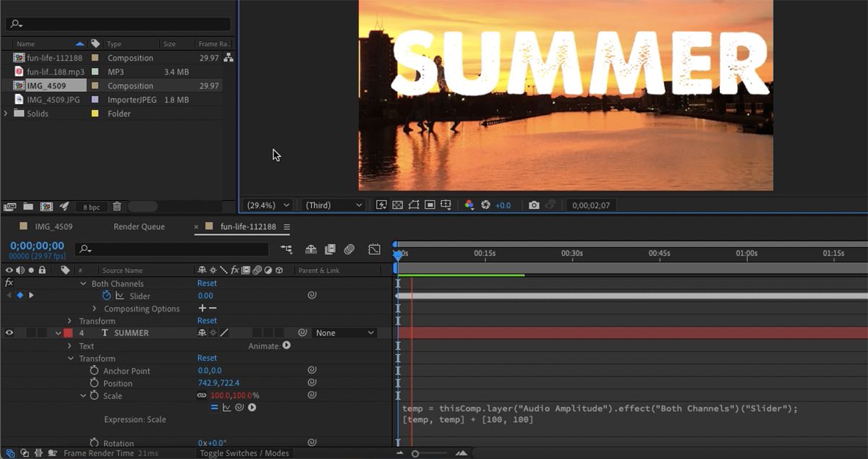Open the Graph Editor button in timeline
Image resolution: width=868 pixels, height=459 pixels.
coord(374,249)
